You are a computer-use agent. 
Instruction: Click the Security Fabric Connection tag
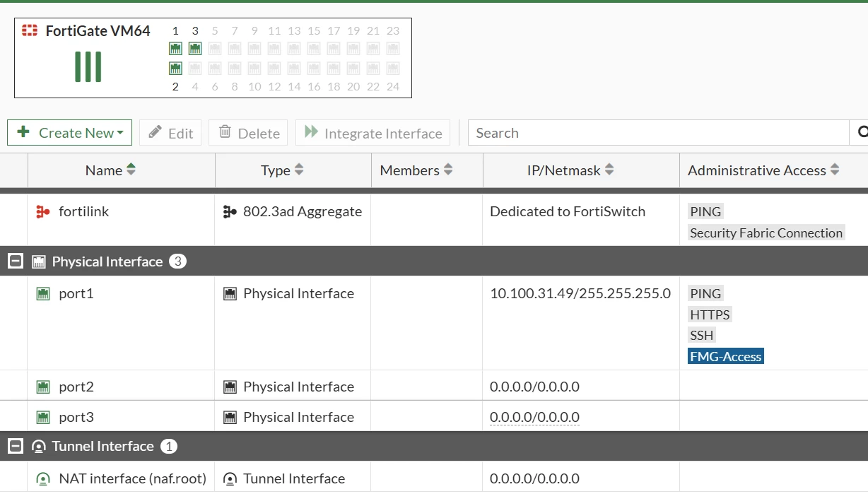click(x=766, y=233)
